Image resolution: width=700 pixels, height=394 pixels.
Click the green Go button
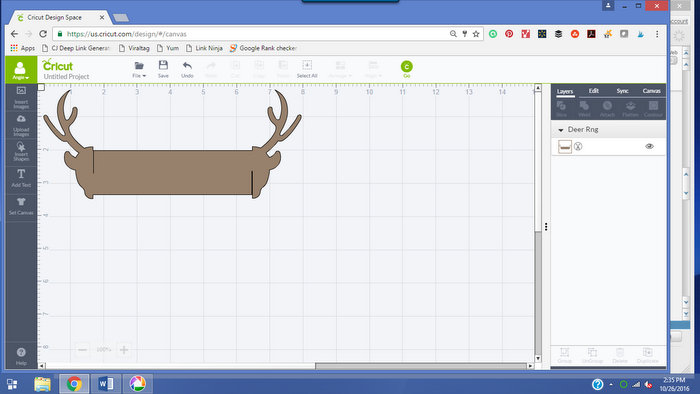point(407,69)
